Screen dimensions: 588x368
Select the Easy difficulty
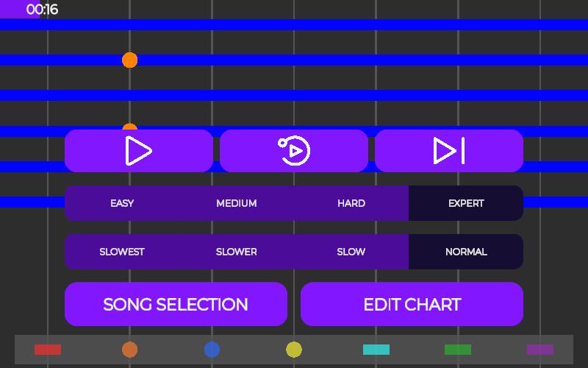[122, 203]
